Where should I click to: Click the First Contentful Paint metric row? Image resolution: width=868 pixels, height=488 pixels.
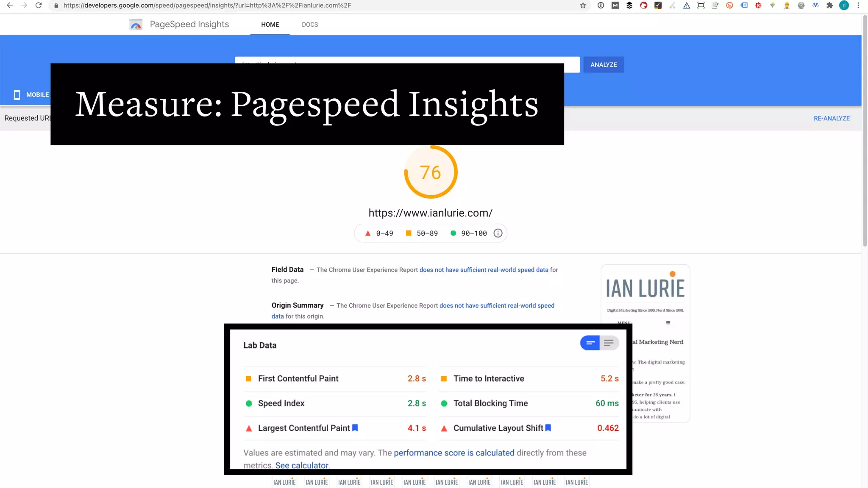pos(336,379)
